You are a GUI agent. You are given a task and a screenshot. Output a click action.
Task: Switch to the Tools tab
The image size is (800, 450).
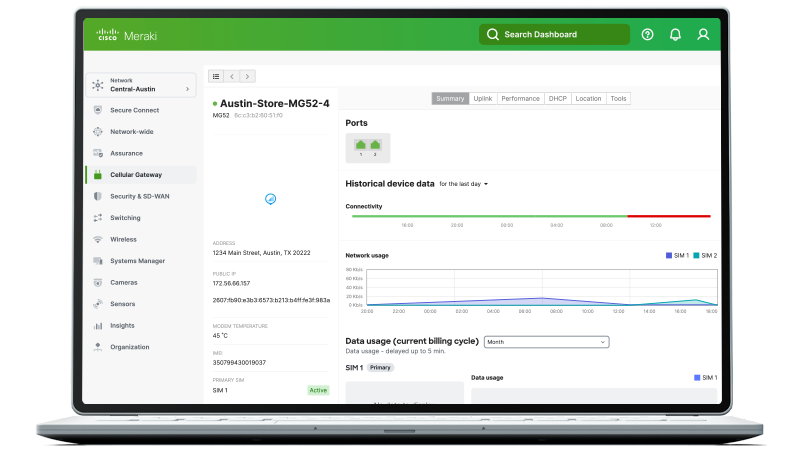pyautogui.click(x=618, y=98)
